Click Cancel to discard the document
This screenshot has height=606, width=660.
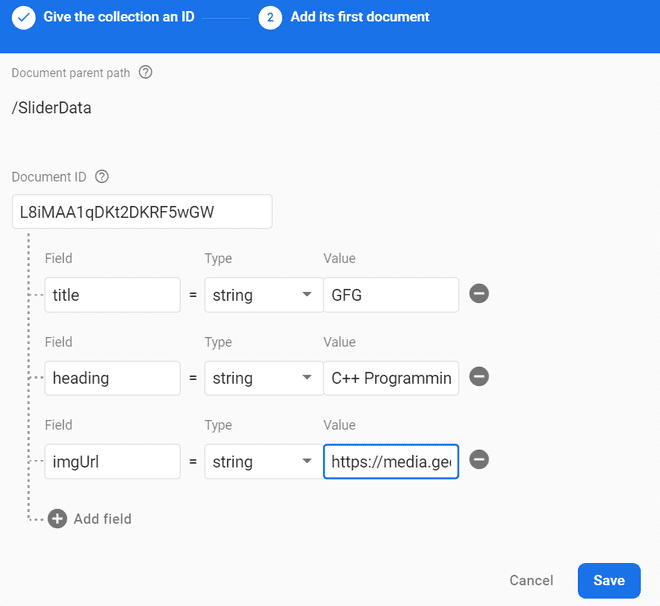[531, 580]
